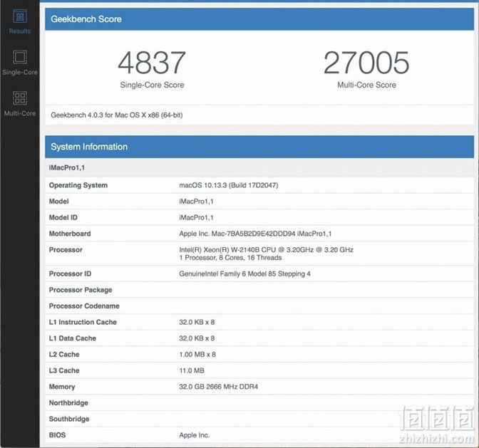
Task: Click the Processor row label
Action: (x=66, y=250)
